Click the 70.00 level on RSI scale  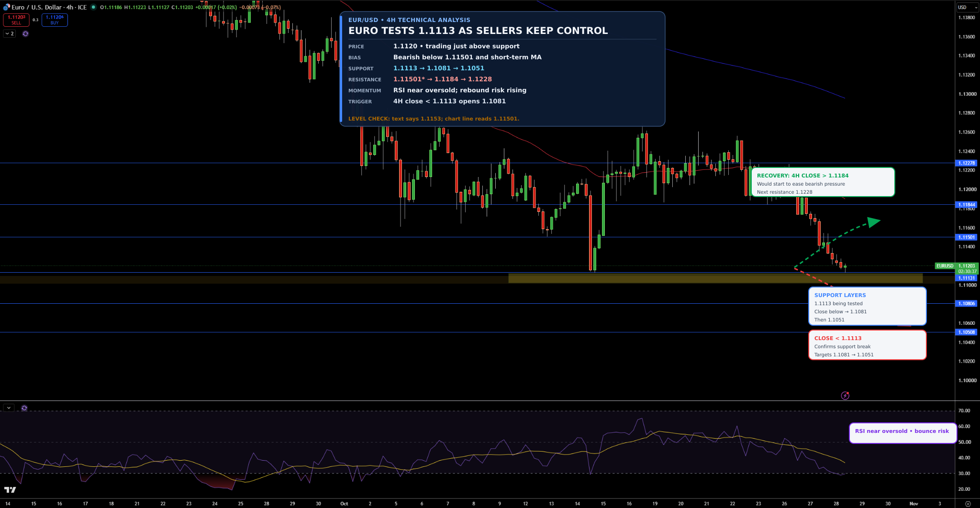[x=964, y=411]
